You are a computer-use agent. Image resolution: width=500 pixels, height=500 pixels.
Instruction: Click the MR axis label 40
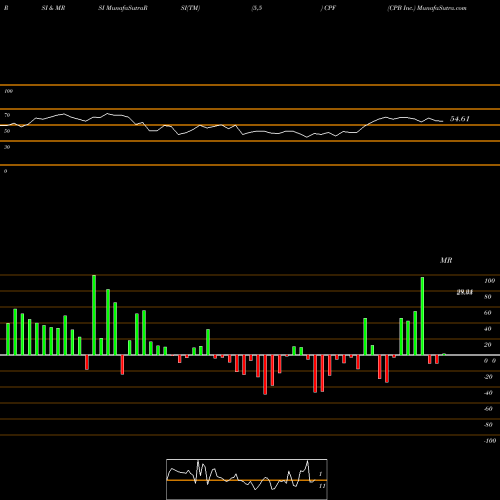(x=488, y=329)
